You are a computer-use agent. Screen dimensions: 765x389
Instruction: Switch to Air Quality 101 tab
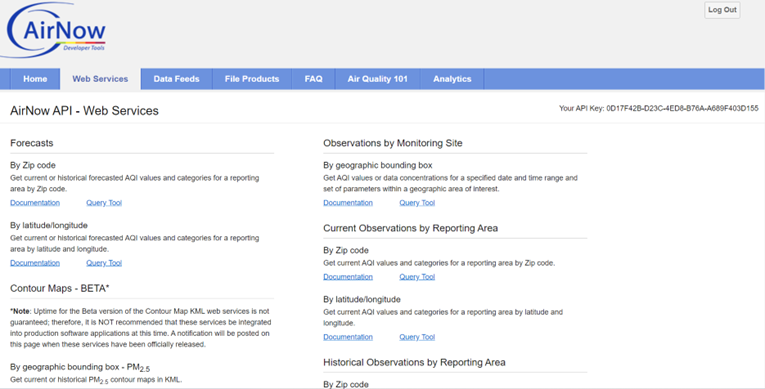click(x=377, y=79)
